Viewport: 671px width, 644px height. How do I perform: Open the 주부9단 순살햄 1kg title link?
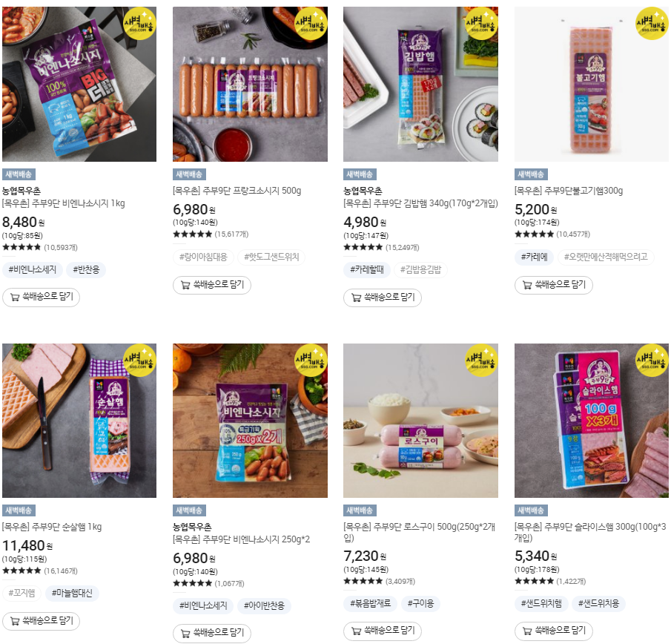[x=52, y=527]
